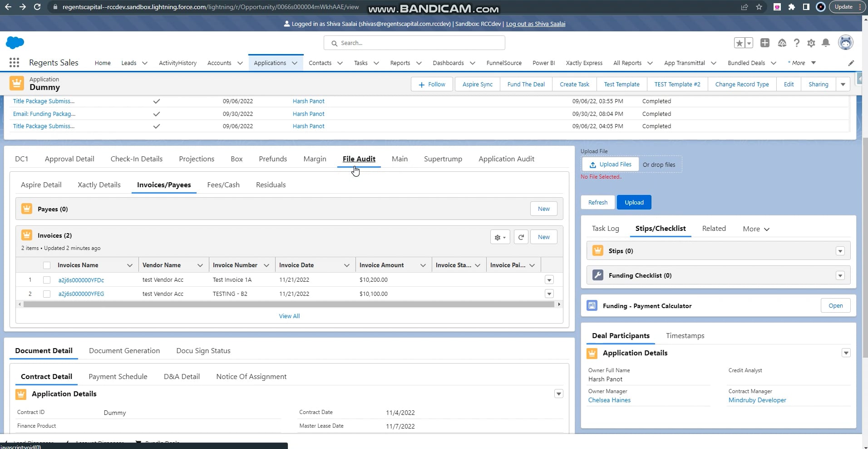This screenshot has width=868, height=449.
Task: Switch to the File Audit tab
Action: tap(359, 159)
